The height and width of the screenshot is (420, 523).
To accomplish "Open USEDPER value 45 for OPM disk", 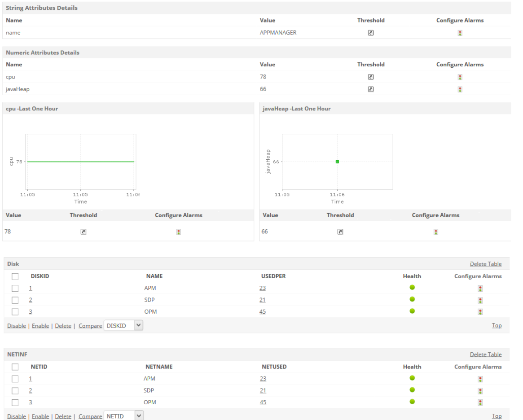I will click(263, 312).
